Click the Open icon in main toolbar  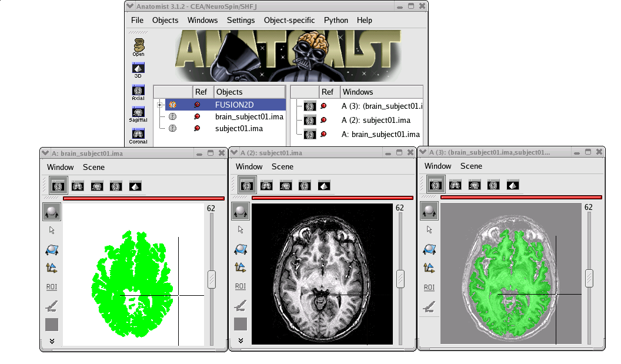[x=138, y=47]
